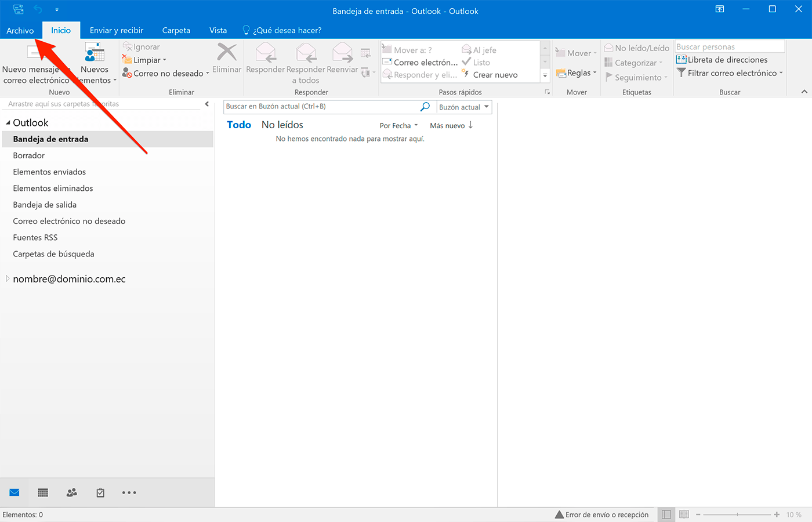
Task: Expand the nombre@dominio.com.ec account
Action: pos(6,278)
